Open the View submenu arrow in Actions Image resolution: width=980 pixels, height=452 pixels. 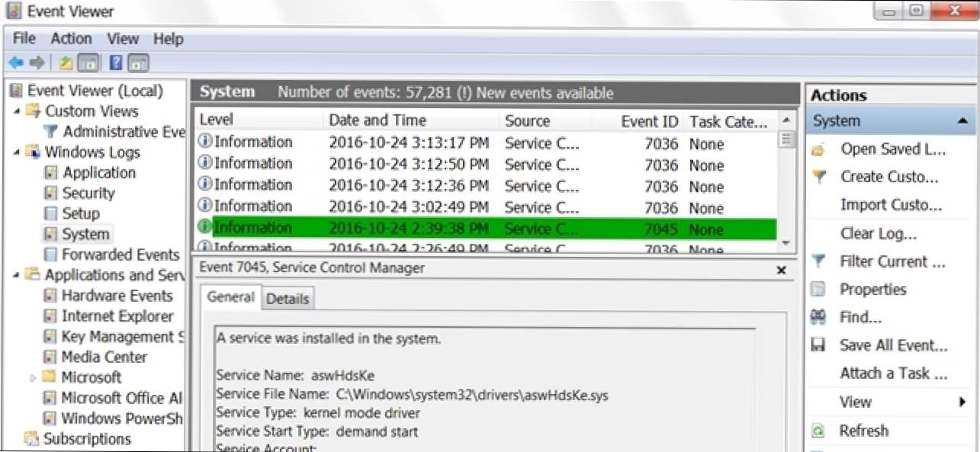tap(962, 402)
